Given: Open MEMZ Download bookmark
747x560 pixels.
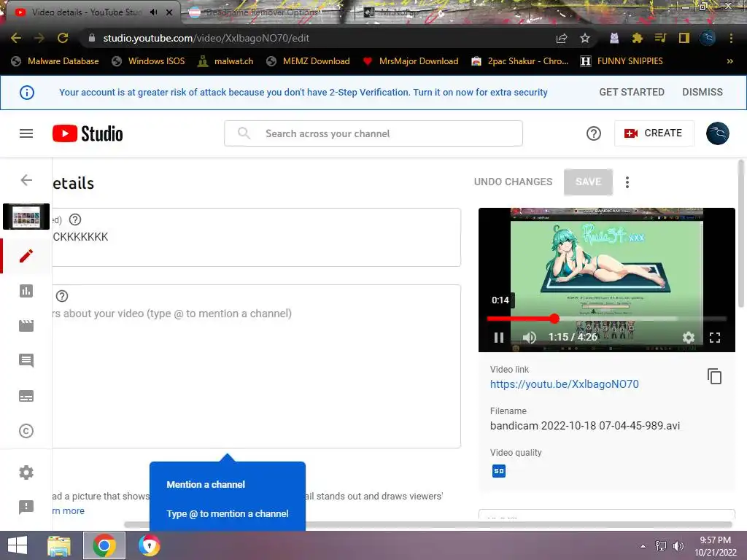Looking at the screenshot, I should tap(309, 61).
